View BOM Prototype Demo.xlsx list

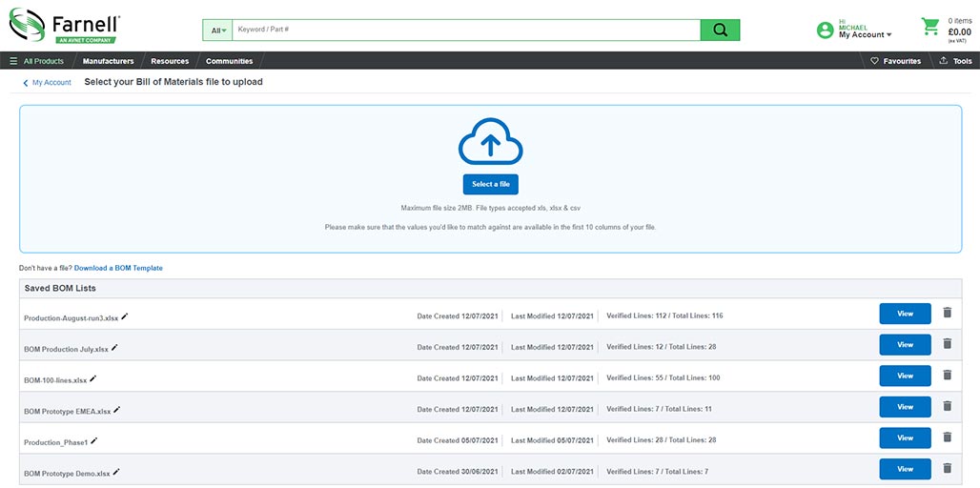[x=905, y=469]
